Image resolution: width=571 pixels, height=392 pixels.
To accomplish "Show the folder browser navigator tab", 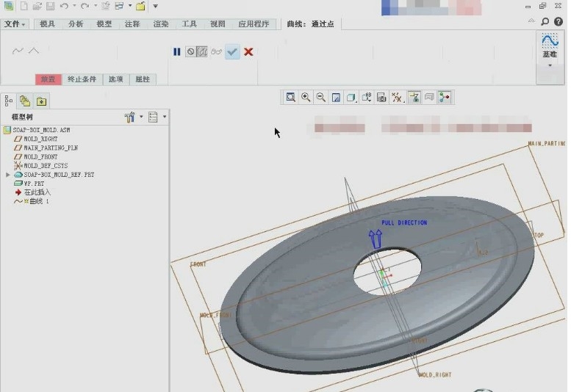I will click(25, 101).
